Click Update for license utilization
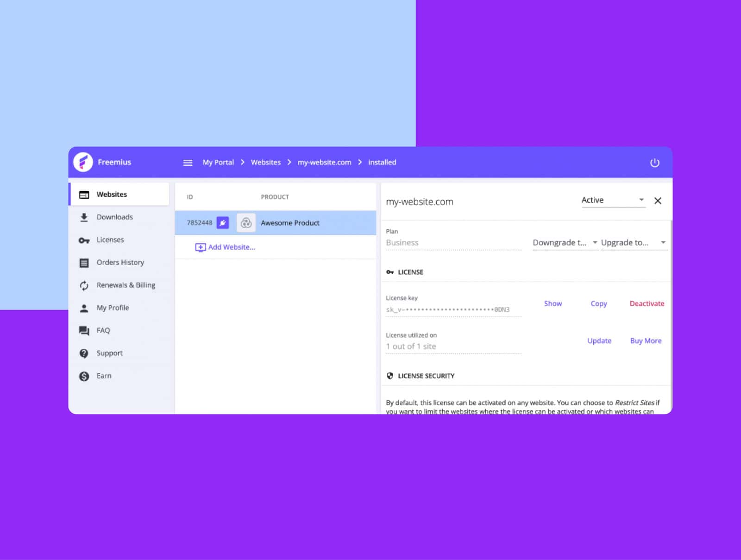Screen dimensions: 741x560 pos(599,341)
